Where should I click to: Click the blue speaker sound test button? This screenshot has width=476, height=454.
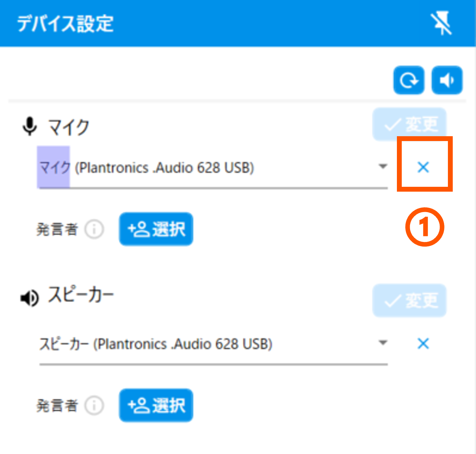447,80
